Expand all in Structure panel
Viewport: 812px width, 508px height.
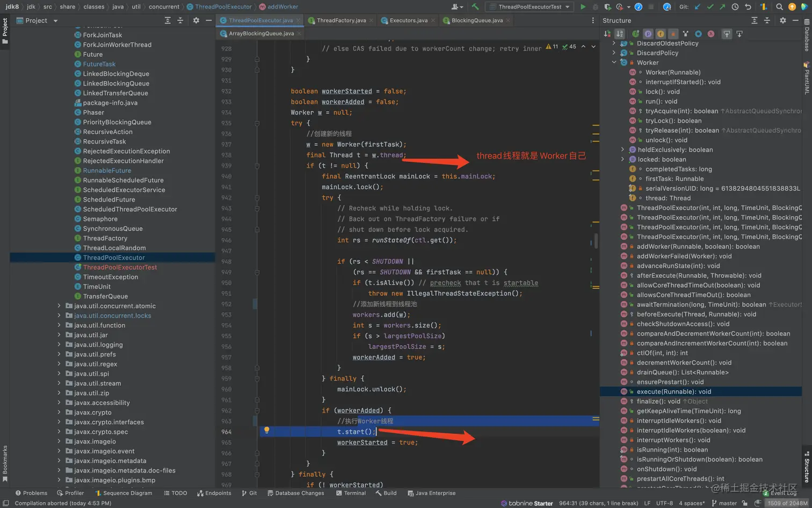[754, 20]
